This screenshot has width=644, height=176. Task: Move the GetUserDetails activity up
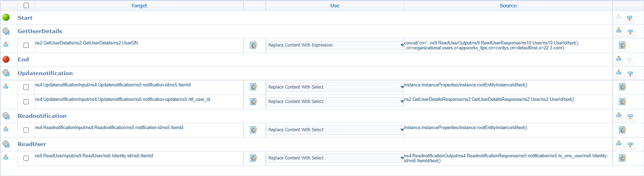tap(619, 31)
